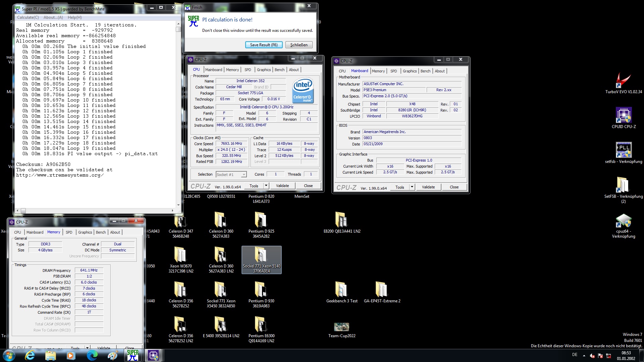Open Sockel 771 Xeon X5450 folder
644x362 pixels.
coord(221,295)
